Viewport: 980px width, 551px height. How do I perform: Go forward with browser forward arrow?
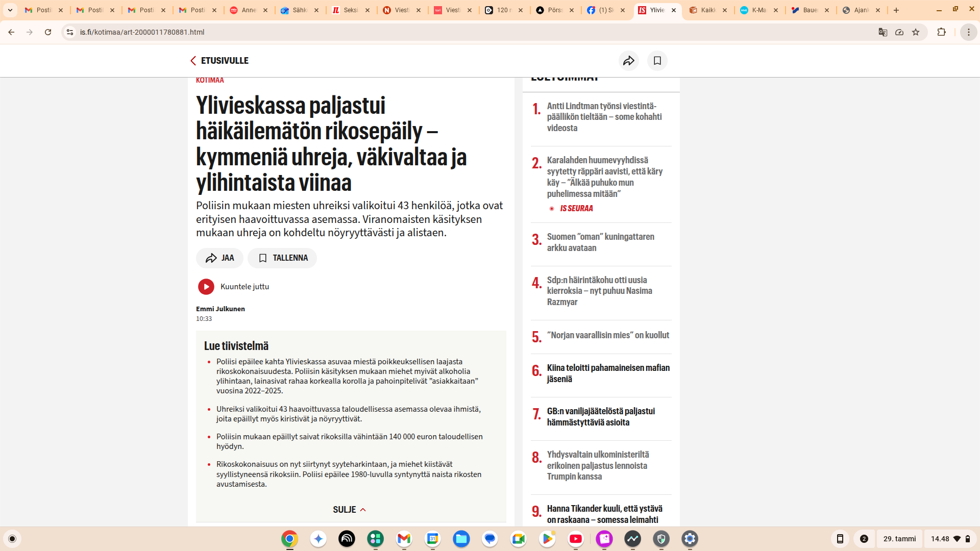point(30,32)
